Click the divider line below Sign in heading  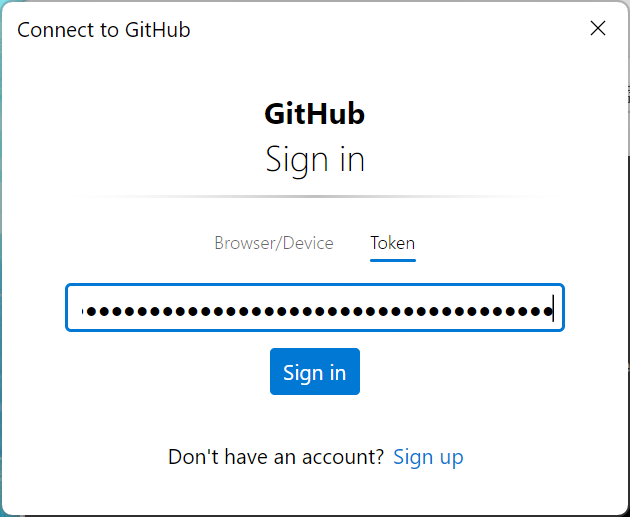314,196
